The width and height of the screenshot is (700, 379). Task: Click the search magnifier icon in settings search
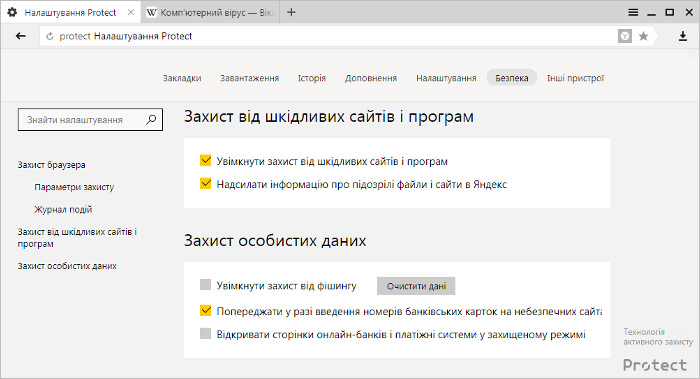(x=151, y=120)
